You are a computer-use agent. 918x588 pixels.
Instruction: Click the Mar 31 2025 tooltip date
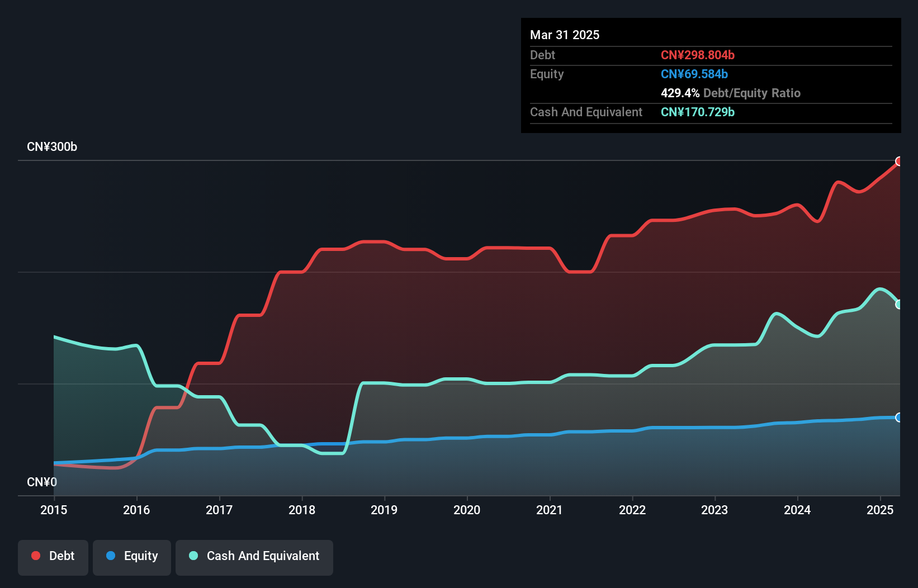tap(565, 35)
